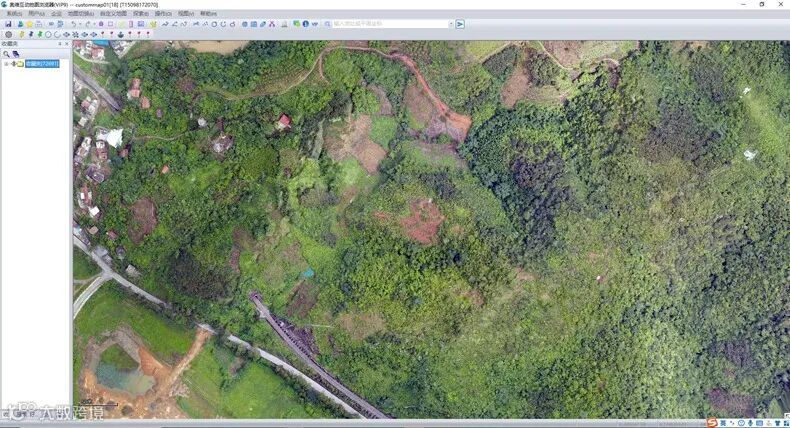Screen dimensions: 790x428
Task: Click the blue info circle toolbar icon
Action: click(305, 24)
